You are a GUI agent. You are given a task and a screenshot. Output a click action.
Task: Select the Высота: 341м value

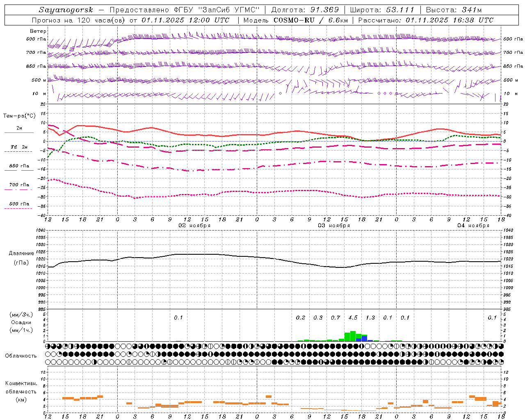coord(453,10)
